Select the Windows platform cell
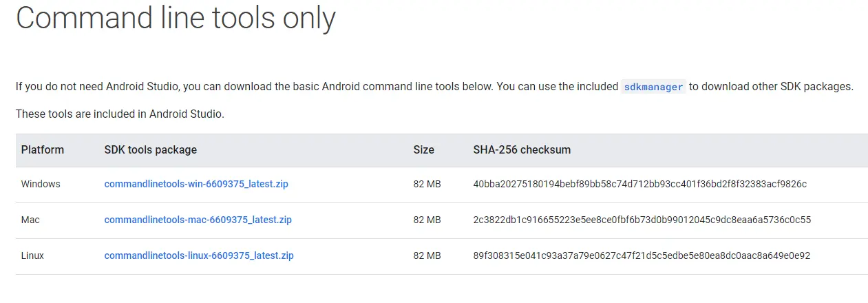Screen dimensions: 868x303 41,184
